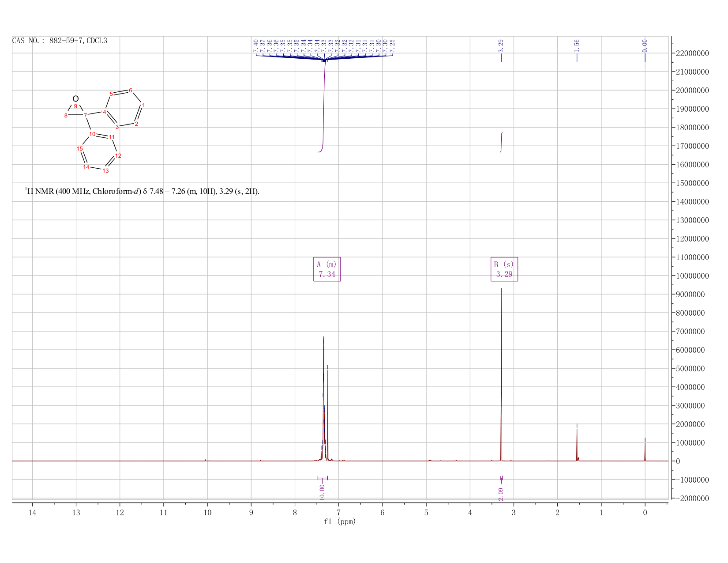Click the -2000000 intensity axis label

pyautogui.click(x=692, y=499)
